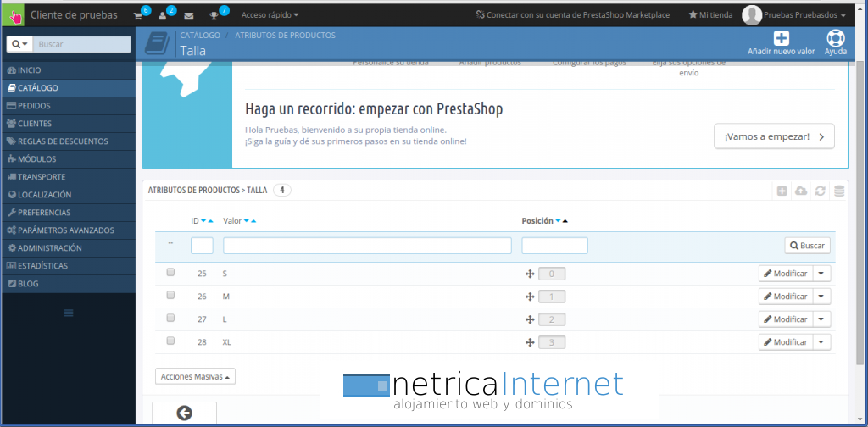This screenshot has height=427, width=868.
Task: Open the Parámetros avanzados menu
Action: coord(69,230)
